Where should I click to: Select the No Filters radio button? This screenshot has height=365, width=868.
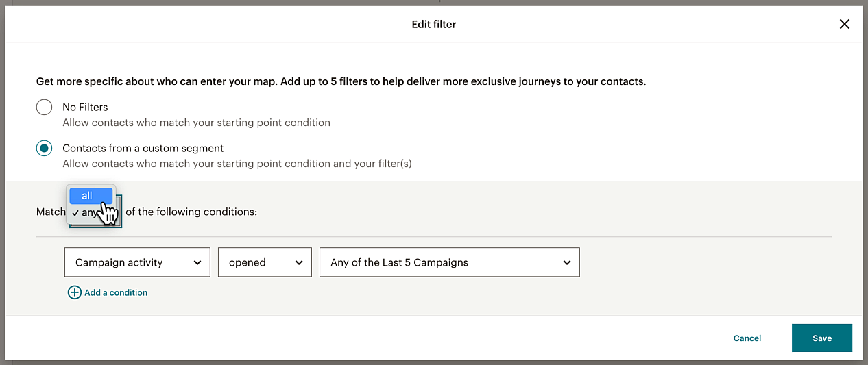tap(44, 108)
